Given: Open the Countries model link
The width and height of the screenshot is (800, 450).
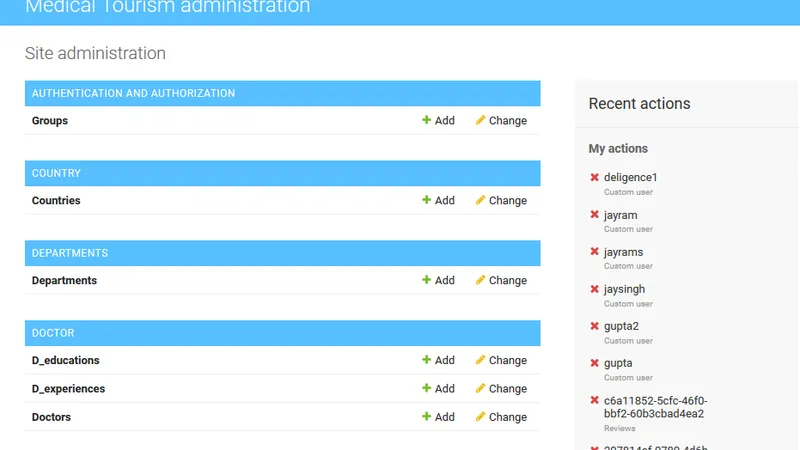Looking at the screenshot, I should tap(56, 201).
